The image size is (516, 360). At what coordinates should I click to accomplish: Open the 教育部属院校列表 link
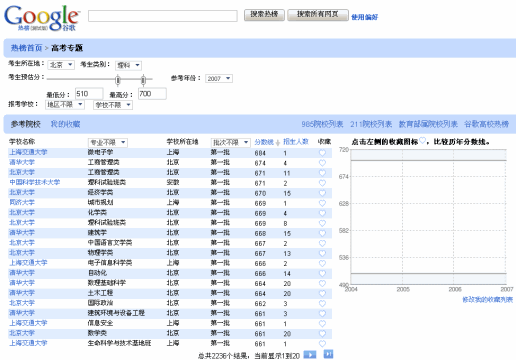428,124
